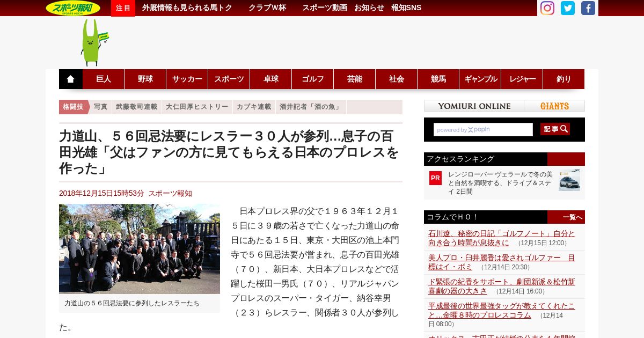The width and height of the screenshot is (644, 338).
Task: Open the スポーツ navigation tab
Action: pos(229,79)
